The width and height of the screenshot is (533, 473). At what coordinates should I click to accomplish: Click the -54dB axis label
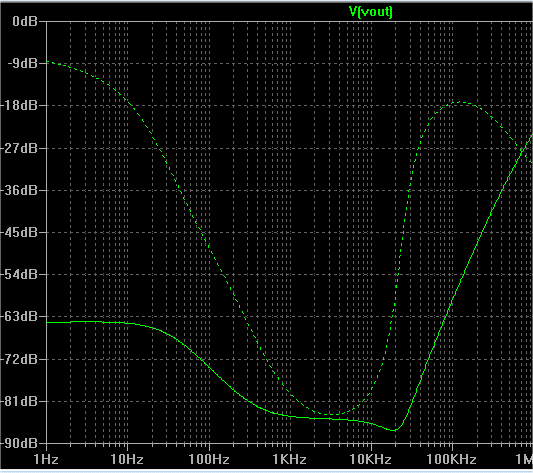click(x=19, y=274)
